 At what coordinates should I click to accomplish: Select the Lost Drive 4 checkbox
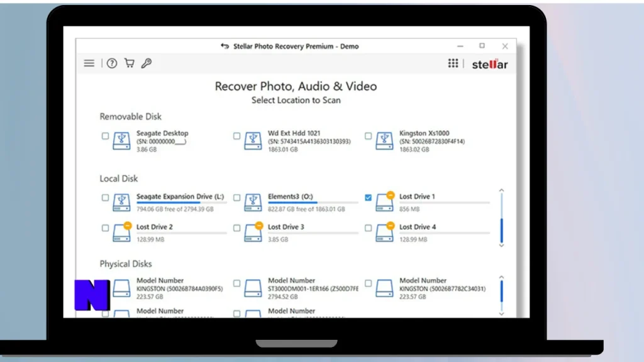point(368,228)
